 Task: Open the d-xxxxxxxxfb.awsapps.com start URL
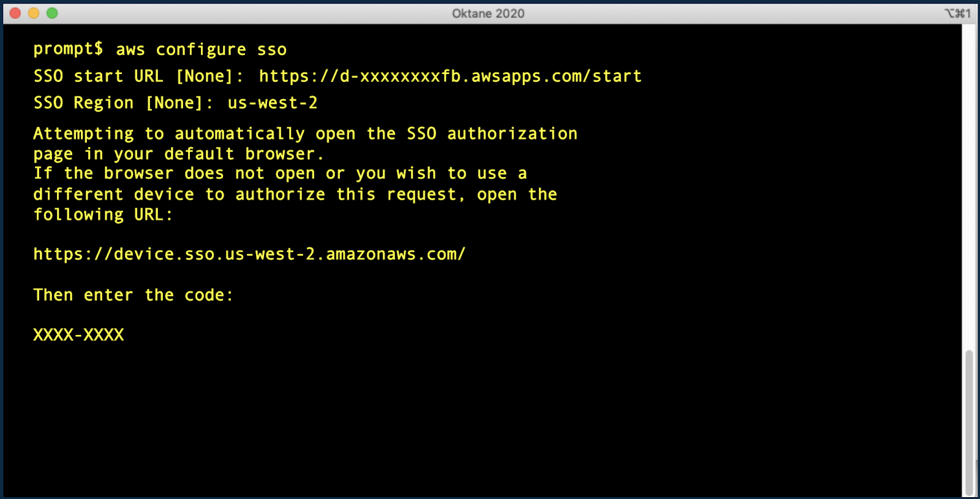tap(450, 76)
